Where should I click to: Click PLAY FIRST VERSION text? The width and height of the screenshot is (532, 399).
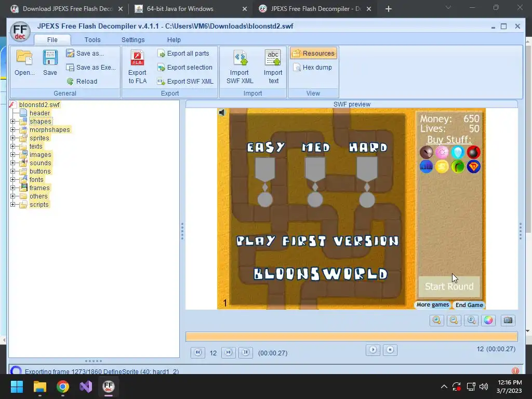click(317, 241)
